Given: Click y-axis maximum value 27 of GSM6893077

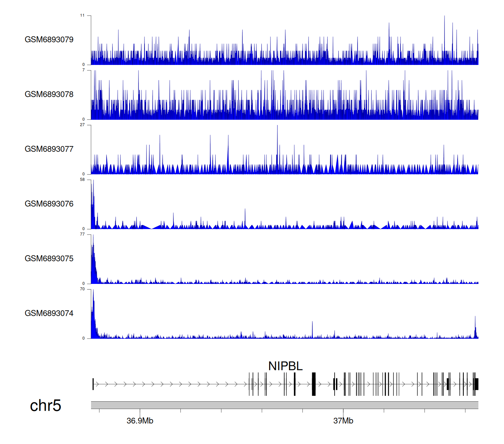Looking at the screenshot, I should click(82, 125).
